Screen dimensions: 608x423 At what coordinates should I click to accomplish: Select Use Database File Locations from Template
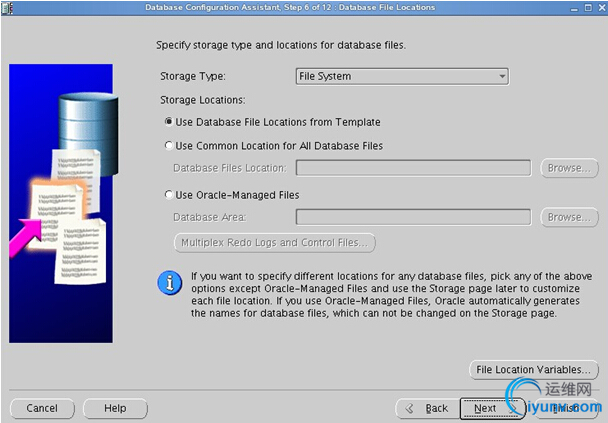169,122
